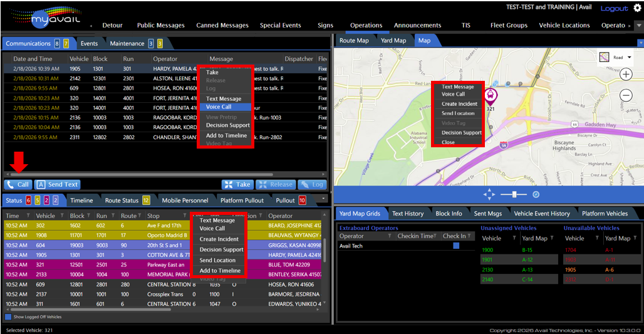This screenshot has height=334, width=644.
Task: Zoom out on the map
Action: click(x=626, y=96)
